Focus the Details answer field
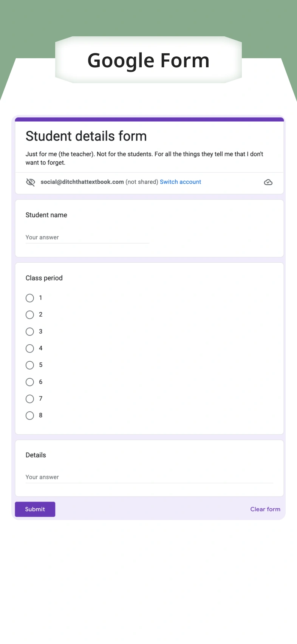The image size is (297, 644). (x=149, y=477)
